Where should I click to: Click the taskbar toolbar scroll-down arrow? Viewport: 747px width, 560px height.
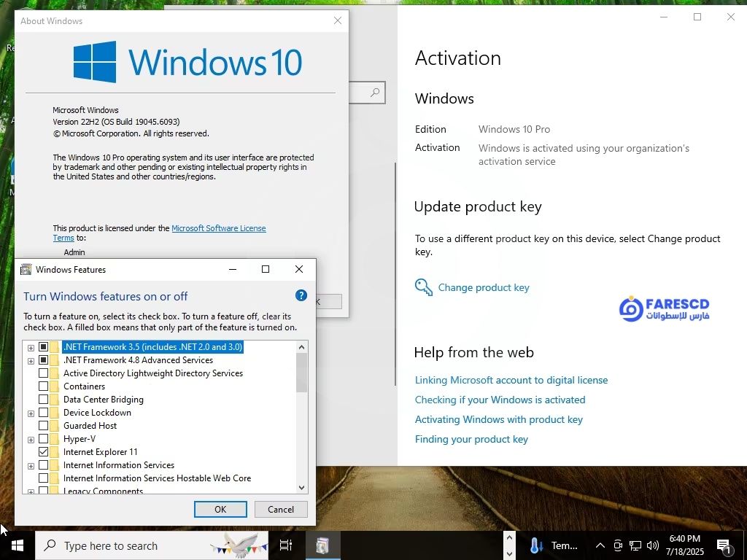(509, 553)
